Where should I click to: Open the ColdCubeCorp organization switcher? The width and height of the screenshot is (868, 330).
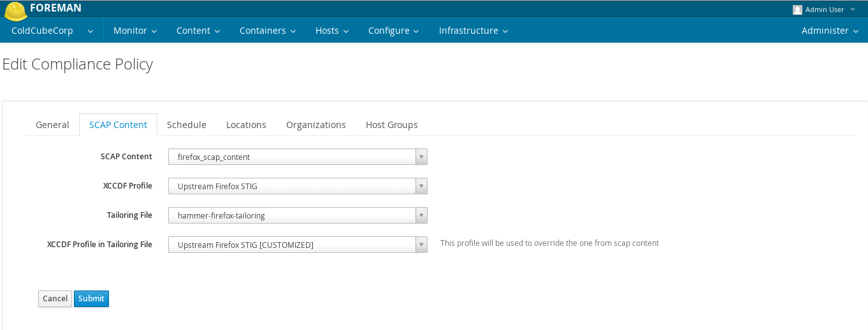click(x=52, y=31)
